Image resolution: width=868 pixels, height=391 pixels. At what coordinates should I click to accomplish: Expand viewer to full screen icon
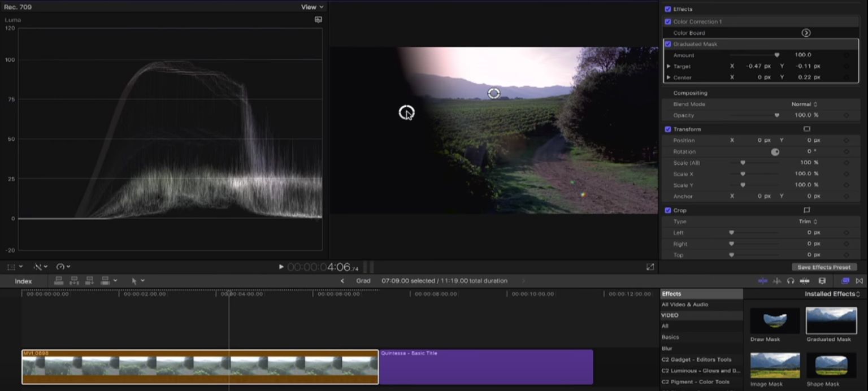(x=650, y=267)
